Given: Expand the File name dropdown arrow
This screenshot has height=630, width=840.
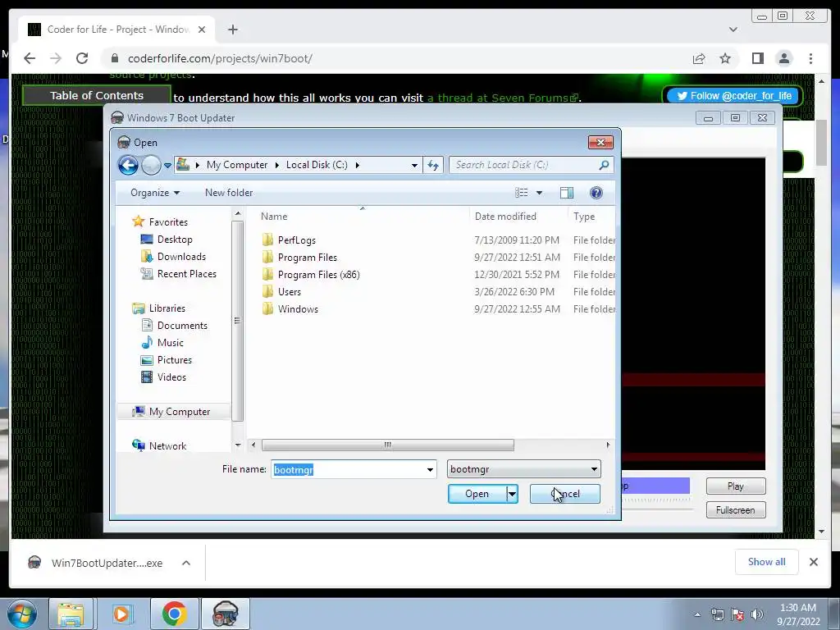Looking at the screenshot, I should [x=430, y=469].
